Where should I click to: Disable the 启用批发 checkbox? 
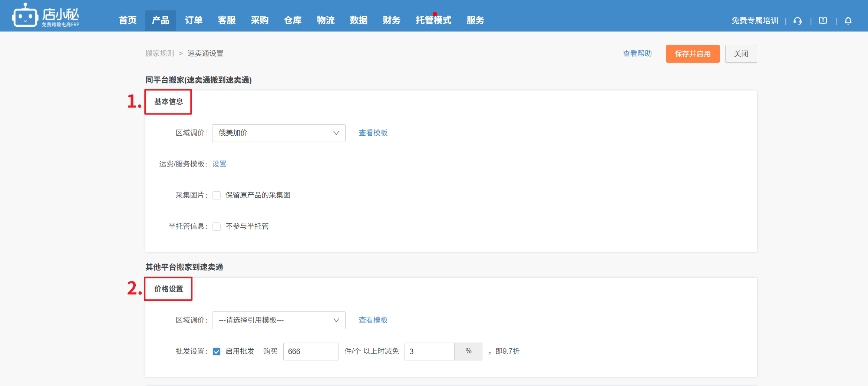point(217,352)
